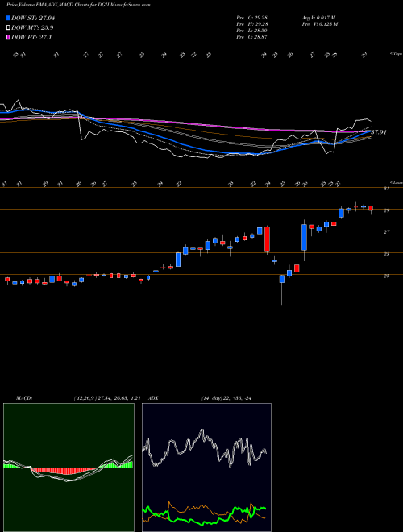Click the 'Avg V: 0.017 M' value

pyautogui.click(x=318, y=18)
